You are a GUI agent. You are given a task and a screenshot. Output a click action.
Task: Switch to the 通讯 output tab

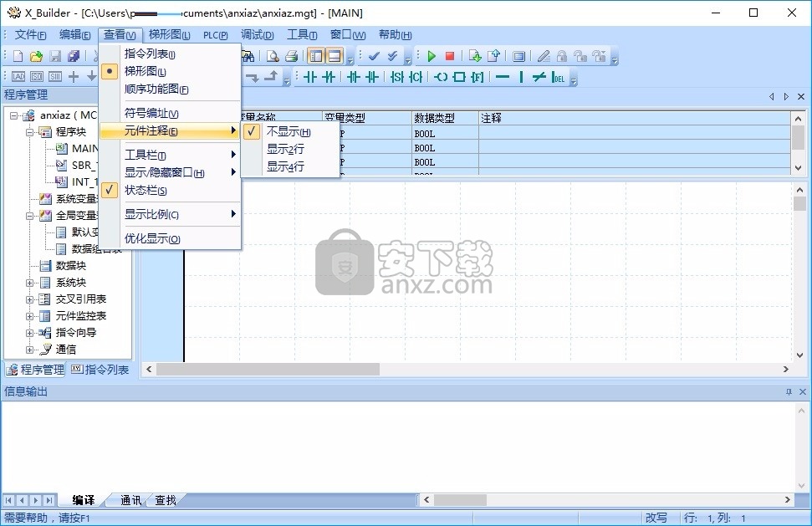[x=130, y=500]
